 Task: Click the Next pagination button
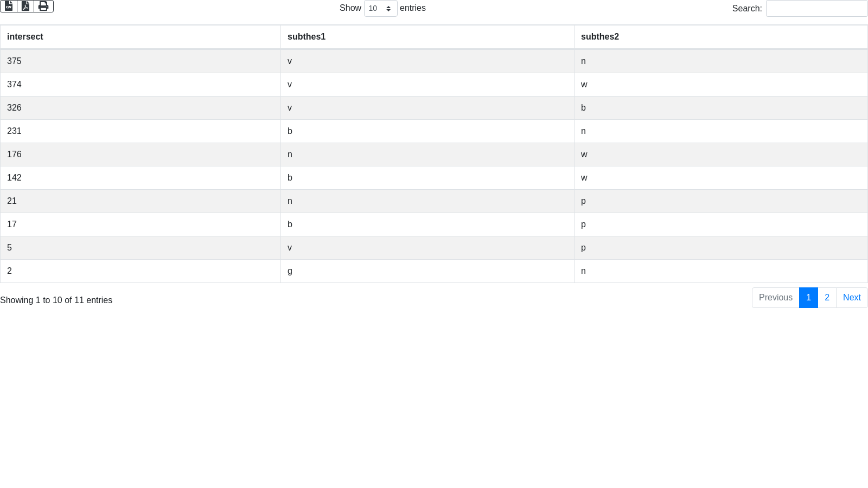[852, 298]
